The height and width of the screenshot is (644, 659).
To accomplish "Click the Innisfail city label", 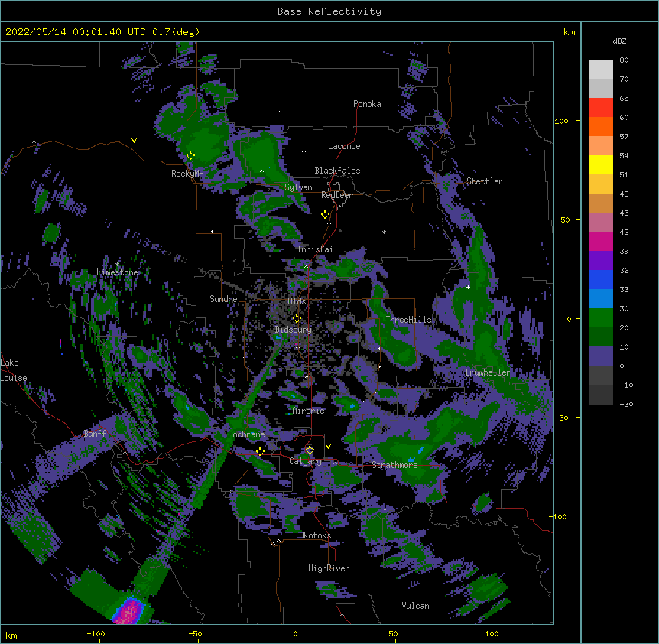I will (317, 249).
